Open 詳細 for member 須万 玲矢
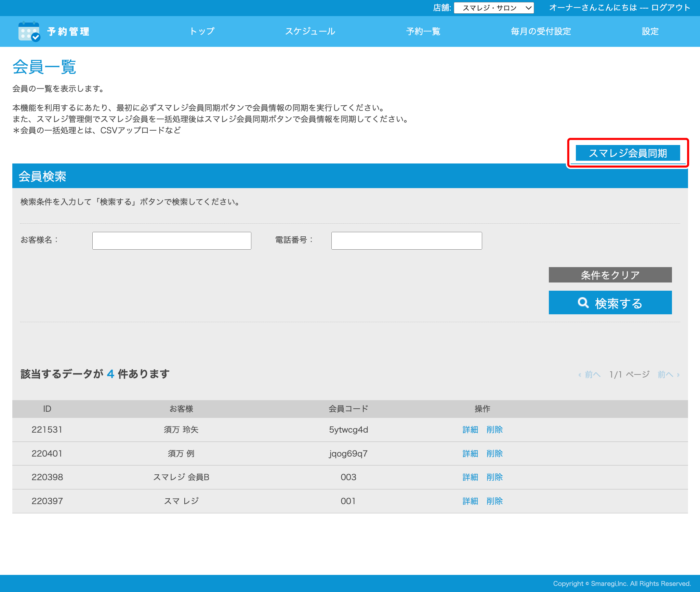This screenshot has height=592, width=700. [x=470, y=430]
